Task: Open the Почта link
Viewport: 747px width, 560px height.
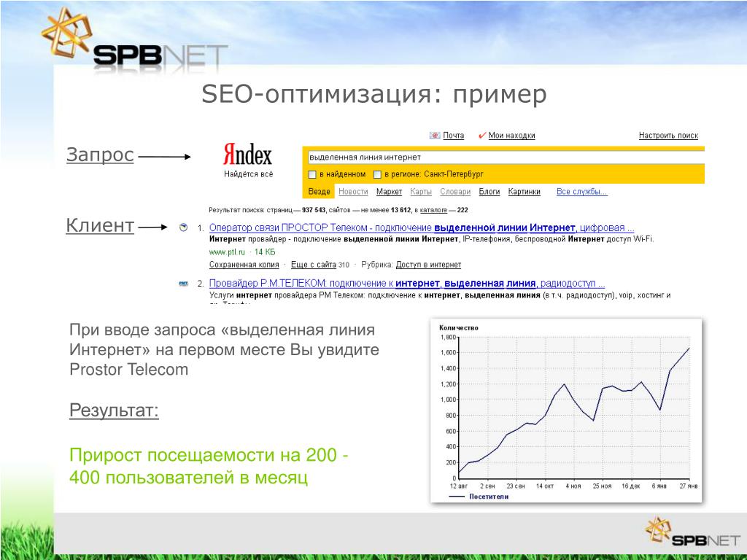Action: 454,136
